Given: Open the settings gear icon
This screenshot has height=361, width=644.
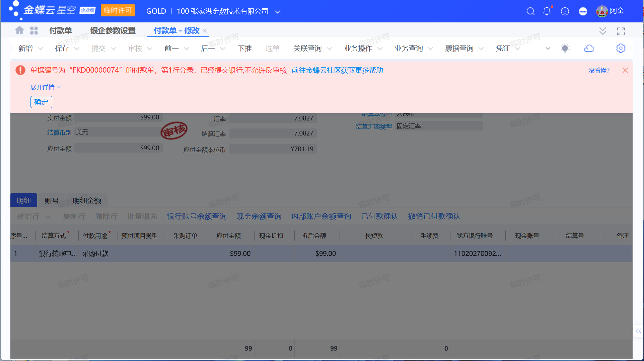Looking at the screenshot, I should pos(621,48).
